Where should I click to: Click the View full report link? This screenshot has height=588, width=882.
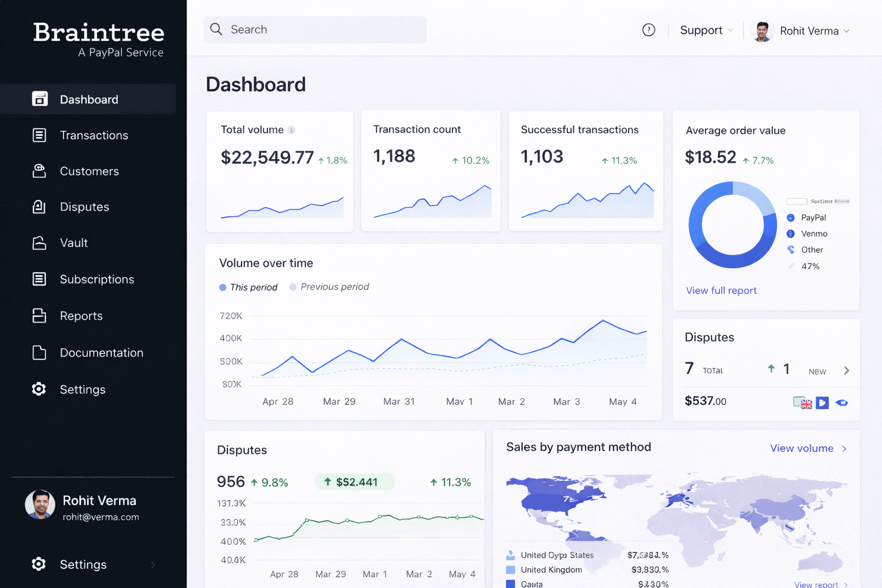coord(721,291)
